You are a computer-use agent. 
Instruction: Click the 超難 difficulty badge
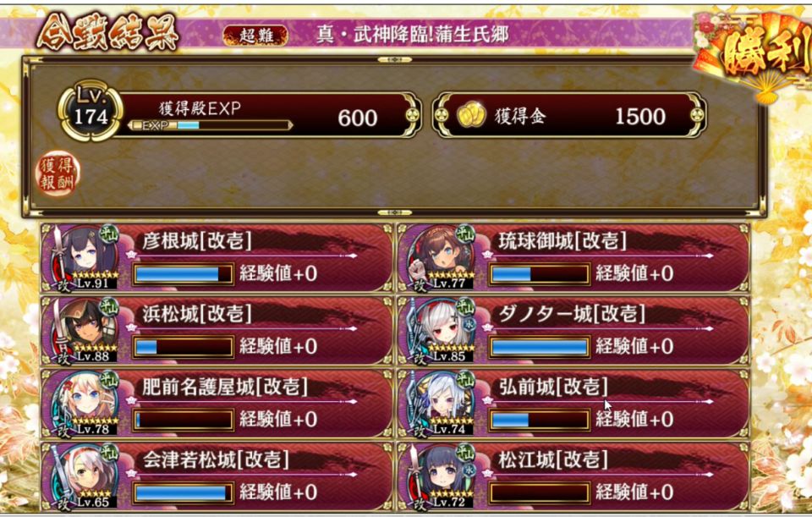pos(255,36)
